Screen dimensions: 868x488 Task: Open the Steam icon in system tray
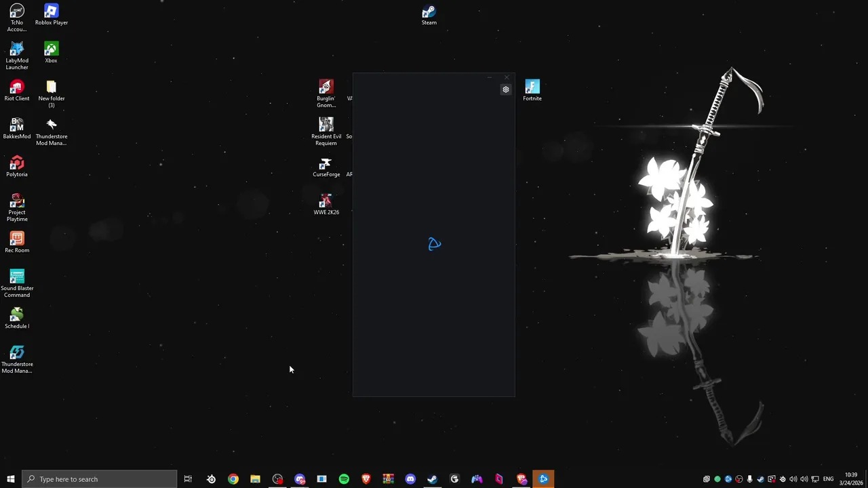[761, 479]
